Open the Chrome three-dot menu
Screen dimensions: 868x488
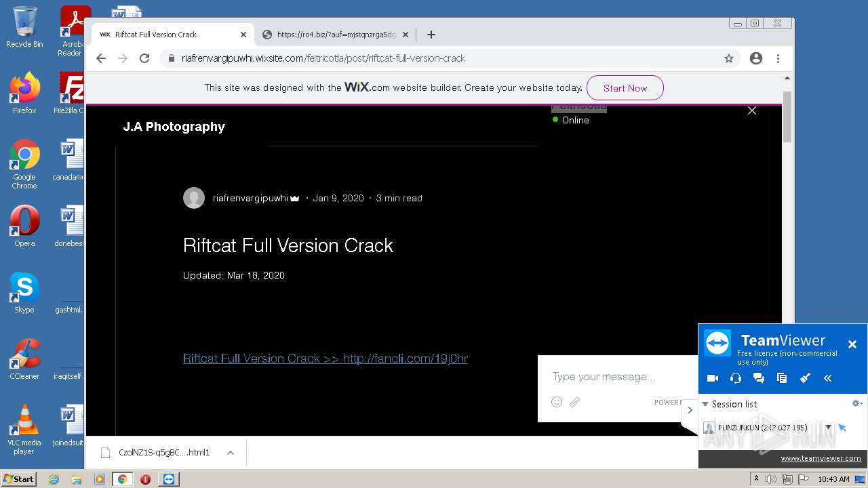click(x=778, y=58)
